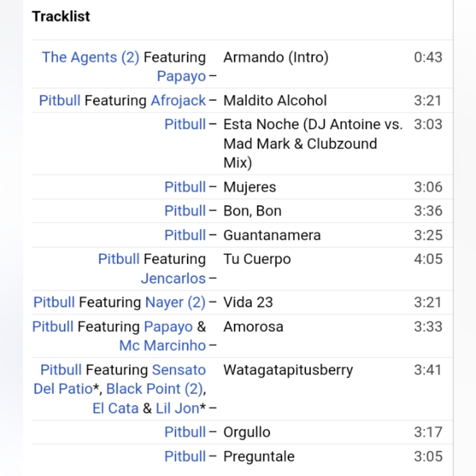The image size is (476, 476).
Task: Open the Lil Jon artist link
Action: tap(177, 408)
